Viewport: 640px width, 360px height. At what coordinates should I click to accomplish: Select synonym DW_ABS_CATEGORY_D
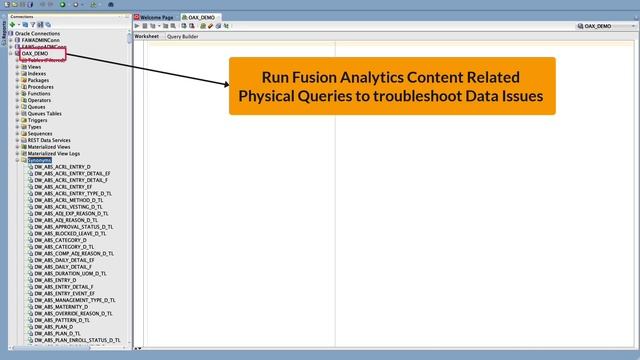pos(60,240)
